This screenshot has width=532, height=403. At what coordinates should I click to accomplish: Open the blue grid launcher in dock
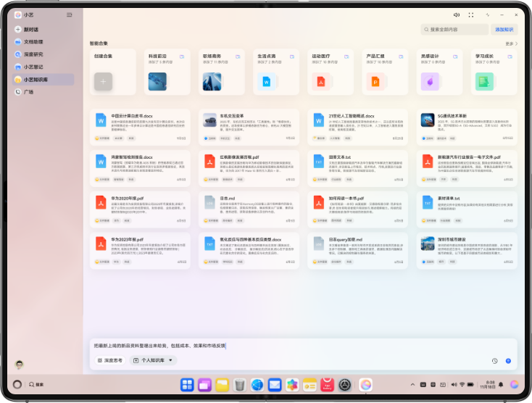pyautogui.click(x=187, y=385)
